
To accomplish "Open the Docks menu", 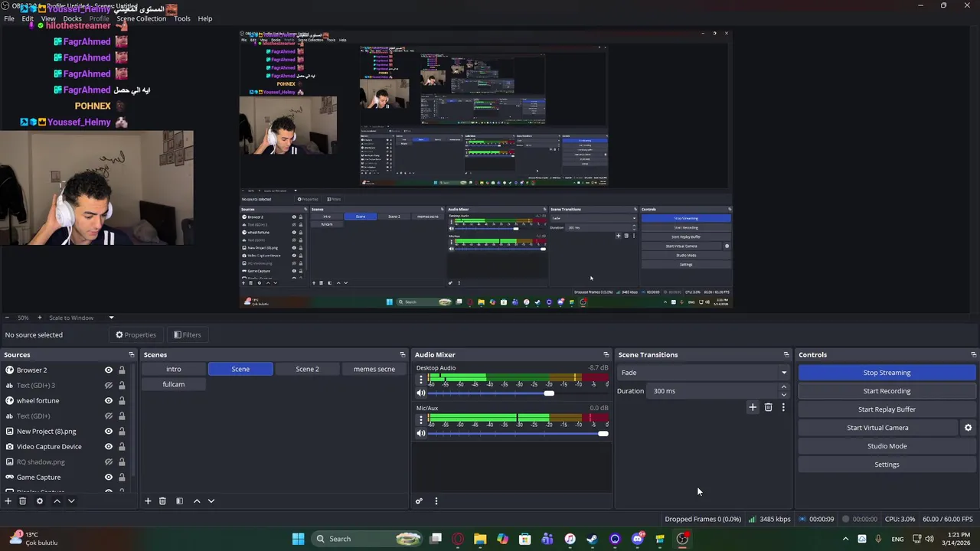I will click(x=72, y=18).
